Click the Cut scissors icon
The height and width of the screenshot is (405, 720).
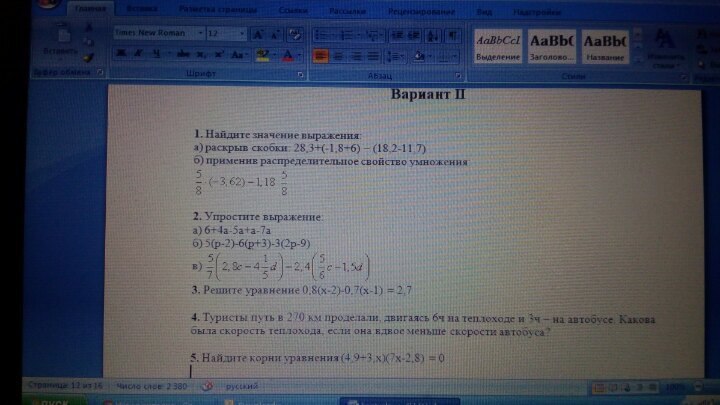tap(89, 28)
